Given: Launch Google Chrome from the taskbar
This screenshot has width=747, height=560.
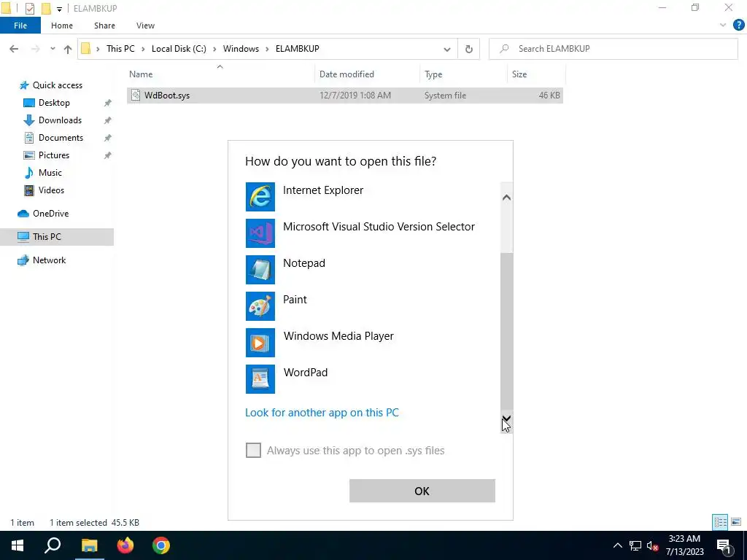Looking at the screenshot, I should coord(161,545).
